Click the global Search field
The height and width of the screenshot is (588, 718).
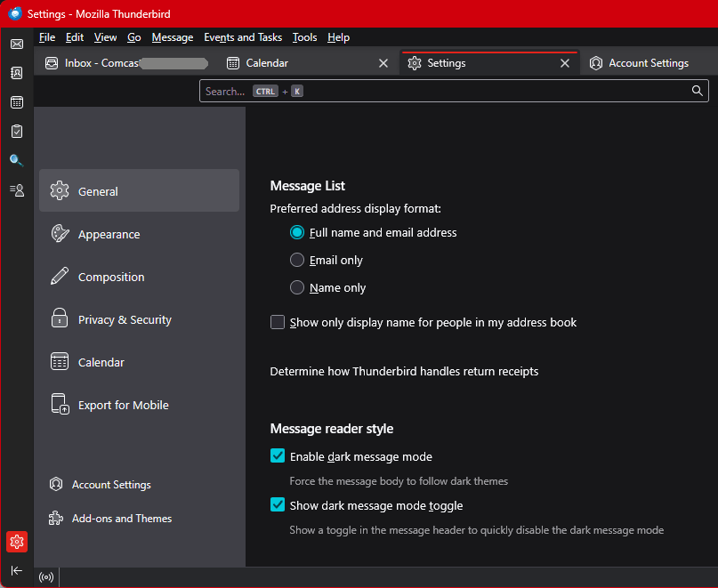(454, 91)
